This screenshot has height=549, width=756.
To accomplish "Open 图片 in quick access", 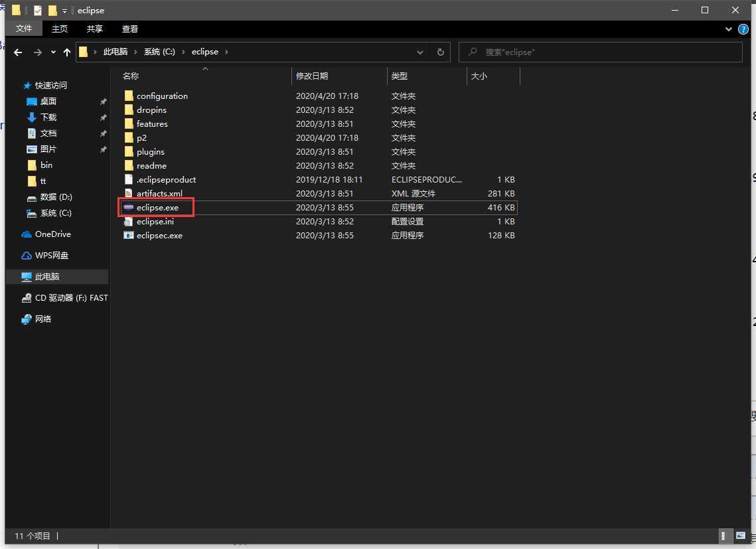I will pyautogui.click(x=41, y=149).
